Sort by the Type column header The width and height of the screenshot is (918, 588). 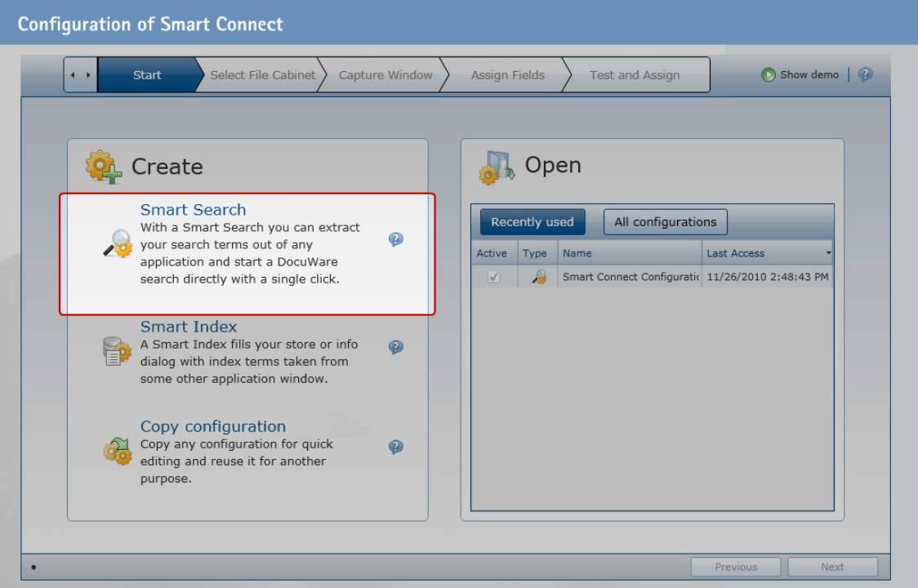(537, 253)
